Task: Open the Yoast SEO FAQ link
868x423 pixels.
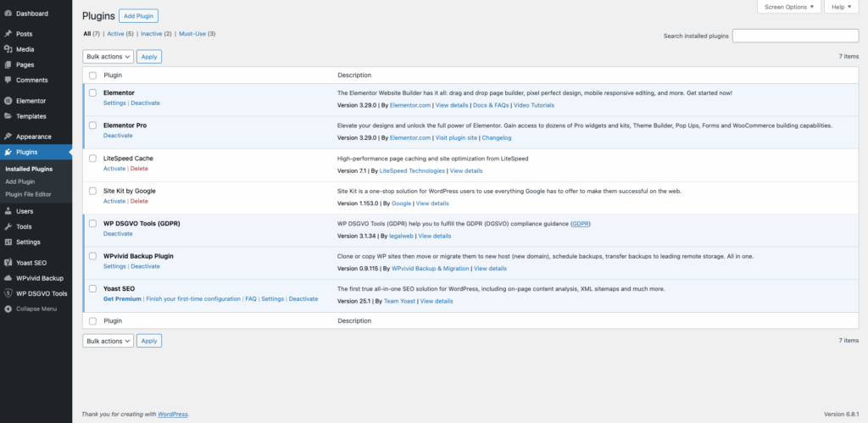Action: 251,299
